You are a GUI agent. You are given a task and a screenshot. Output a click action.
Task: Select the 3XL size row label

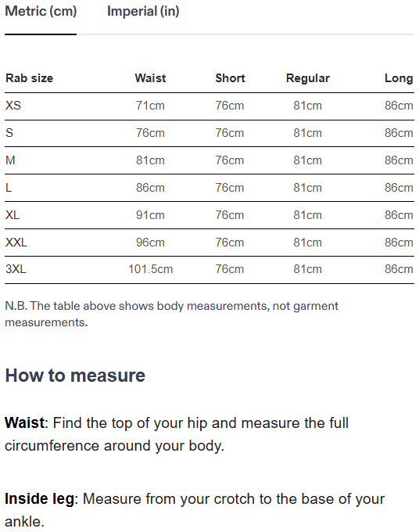click(16, 269)
